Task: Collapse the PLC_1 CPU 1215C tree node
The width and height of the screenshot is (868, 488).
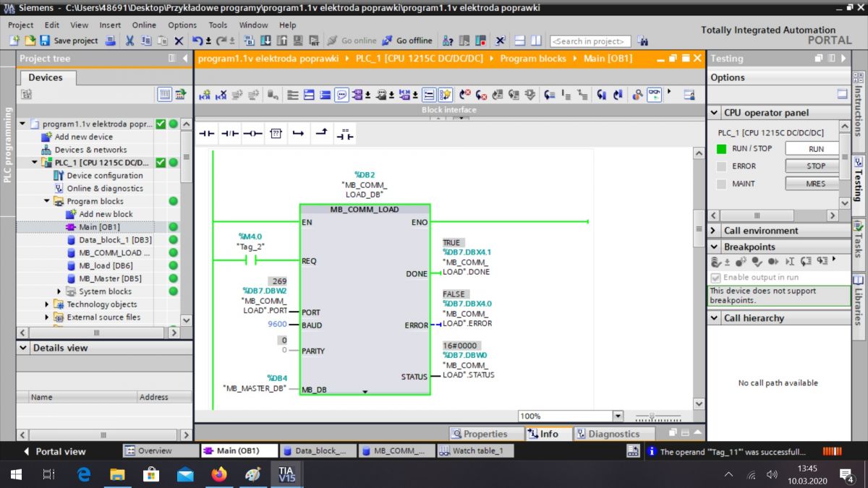Action: [35, 163]
